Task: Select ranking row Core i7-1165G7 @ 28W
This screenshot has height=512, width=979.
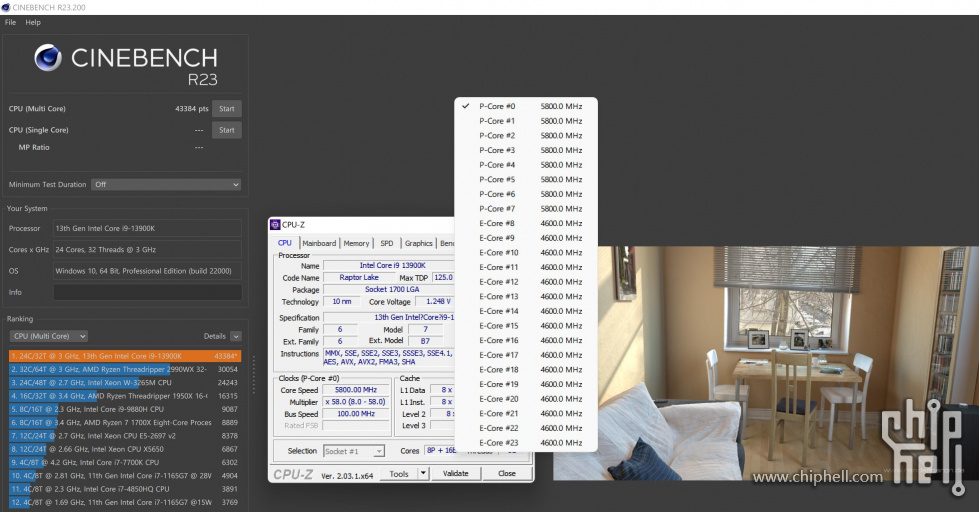Action: point(125,476)
